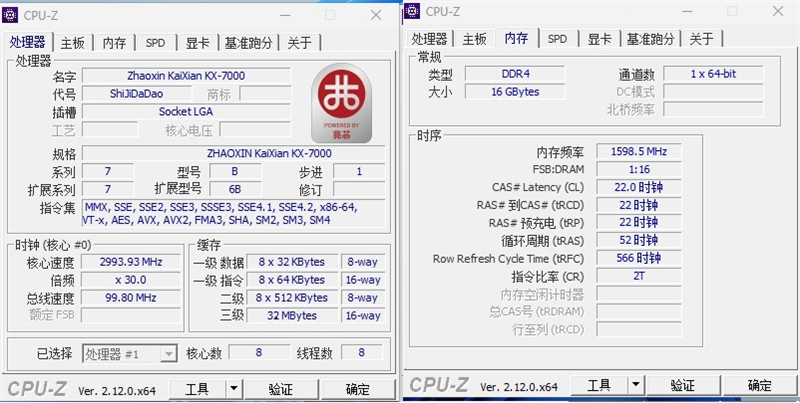Open 关于 tab in left window
The width and height of the screenshot is (800, 403).
[299, 43]
